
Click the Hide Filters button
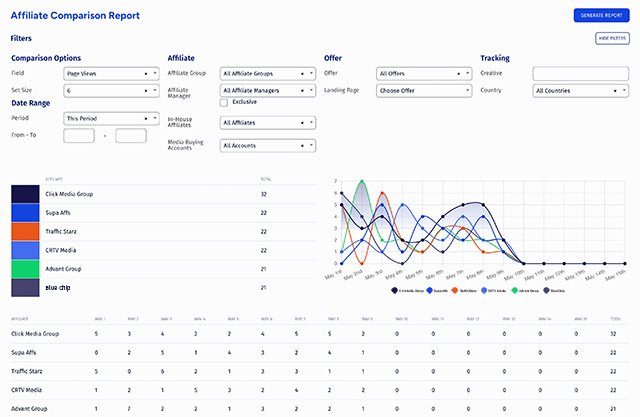tap(612, 38)
